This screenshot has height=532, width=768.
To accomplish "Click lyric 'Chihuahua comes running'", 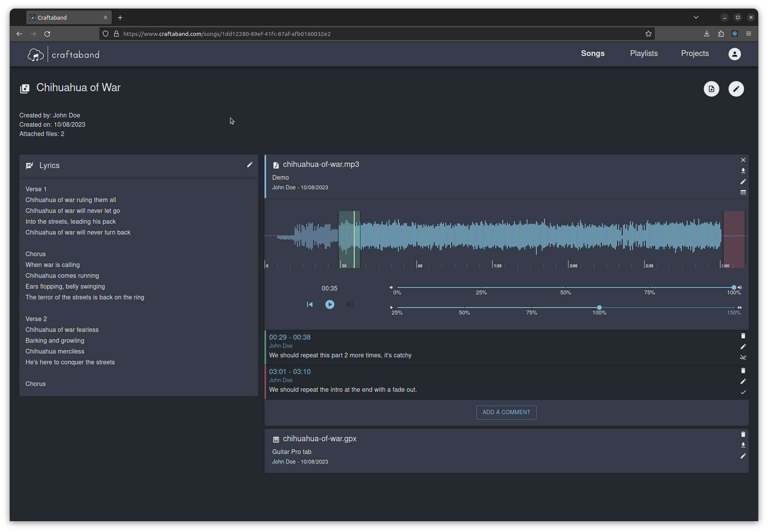I will [62, 276].
